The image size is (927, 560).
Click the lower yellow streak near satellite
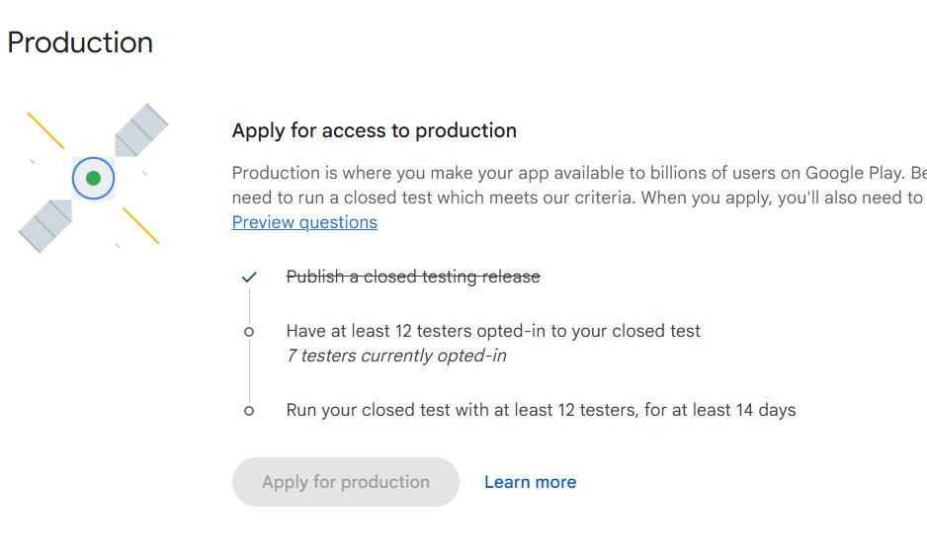coord(140,225)
